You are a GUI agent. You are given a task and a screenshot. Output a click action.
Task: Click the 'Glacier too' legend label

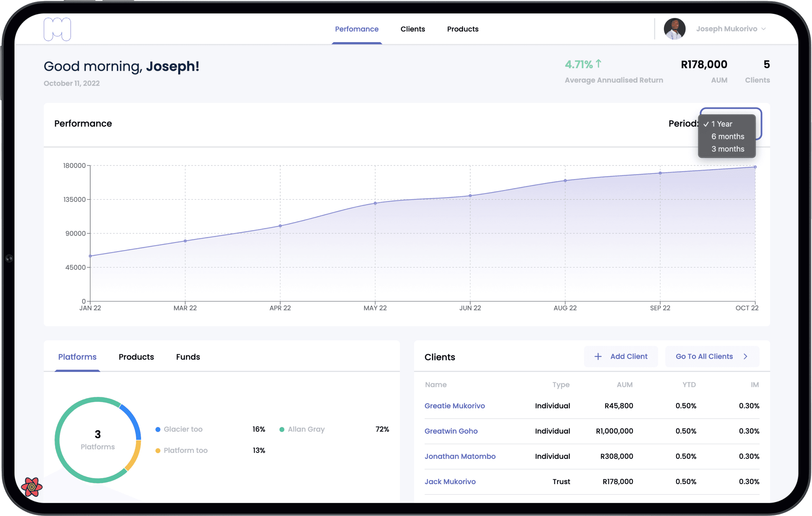[183, 429]
